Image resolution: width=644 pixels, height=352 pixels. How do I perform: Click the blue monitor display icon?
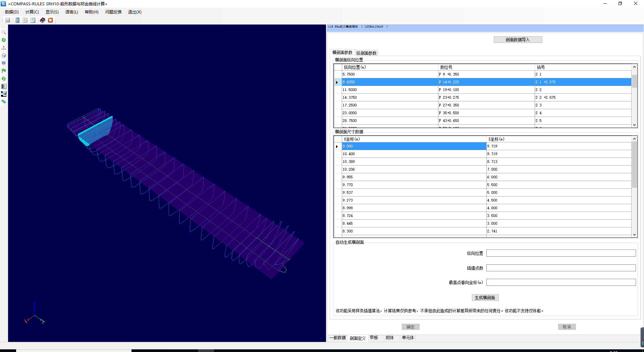click(x=4, y=63)
